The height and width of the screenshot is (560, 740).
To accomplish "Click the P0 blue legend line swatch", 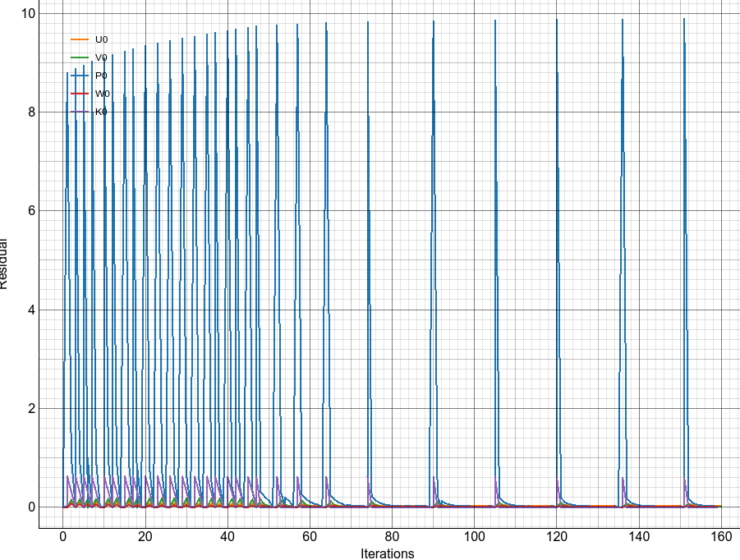I will coord(79,76).
